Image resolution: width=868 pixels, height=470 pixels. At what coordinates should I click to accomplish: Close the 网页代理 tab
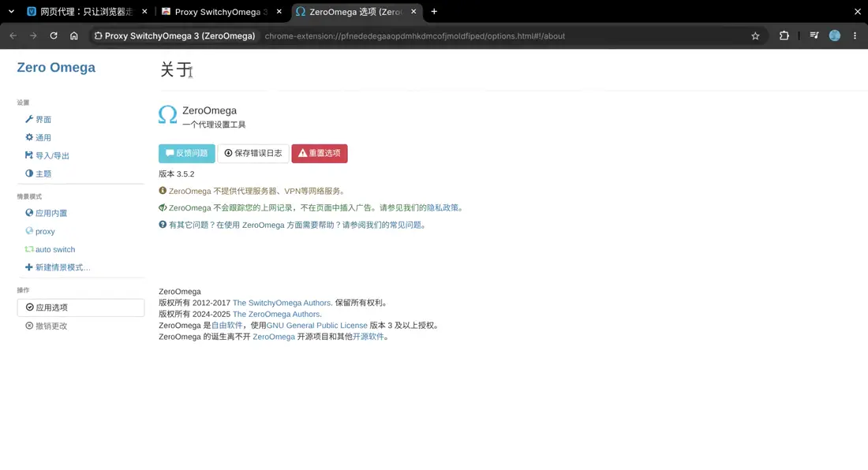pos(144,12)
